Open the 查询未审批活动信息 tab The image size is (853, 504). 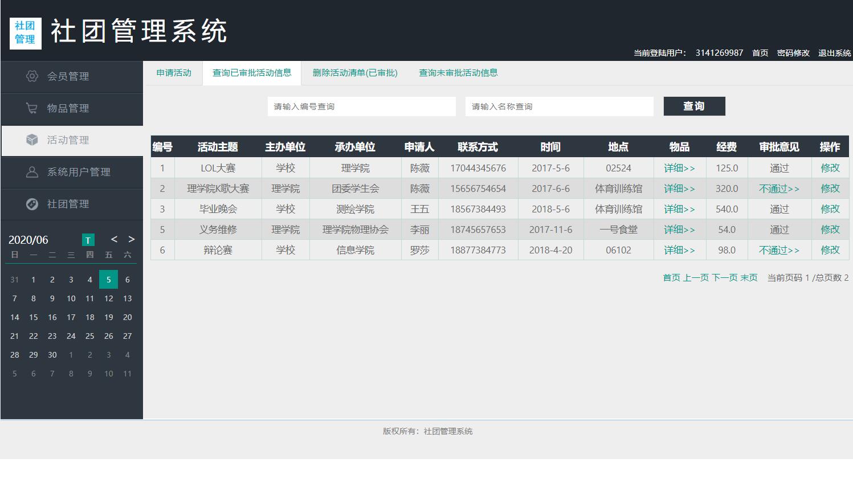pos(458,72)
